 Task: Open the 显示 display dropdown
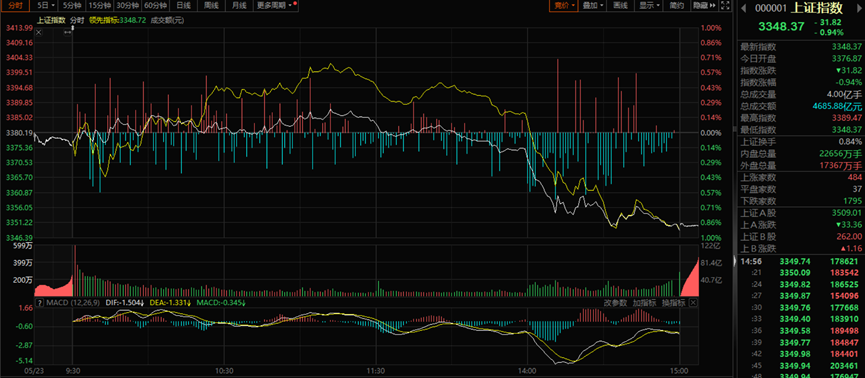point(650,6)
